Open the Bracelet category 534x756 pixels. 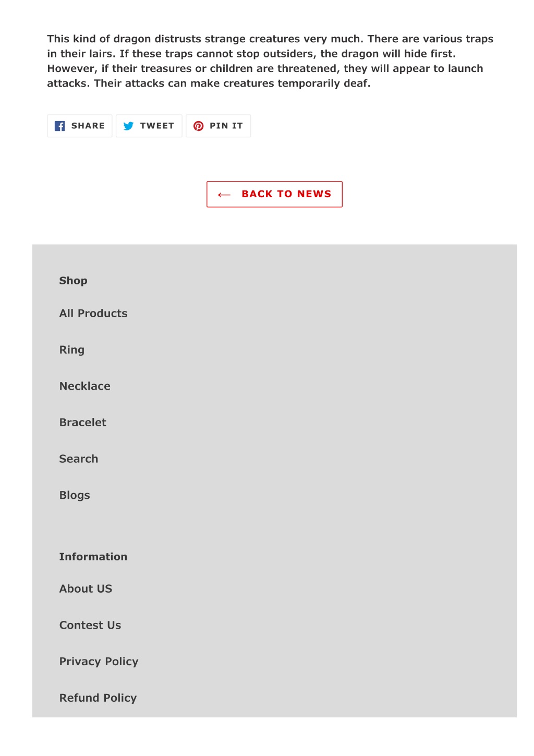(83, 423)
